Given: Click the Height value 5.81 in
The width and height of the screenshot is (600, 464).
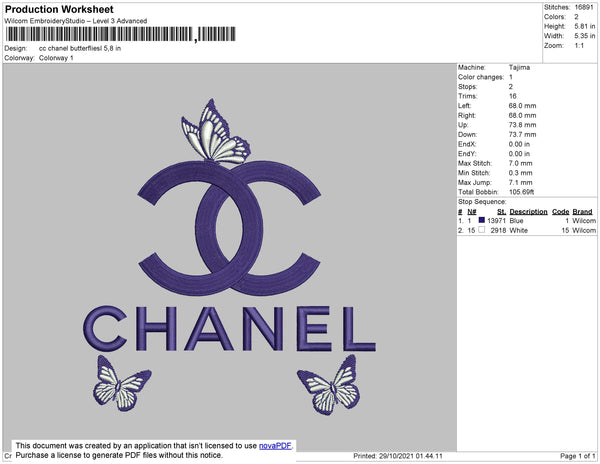Looking at the screenshot, I should (585, 26).
